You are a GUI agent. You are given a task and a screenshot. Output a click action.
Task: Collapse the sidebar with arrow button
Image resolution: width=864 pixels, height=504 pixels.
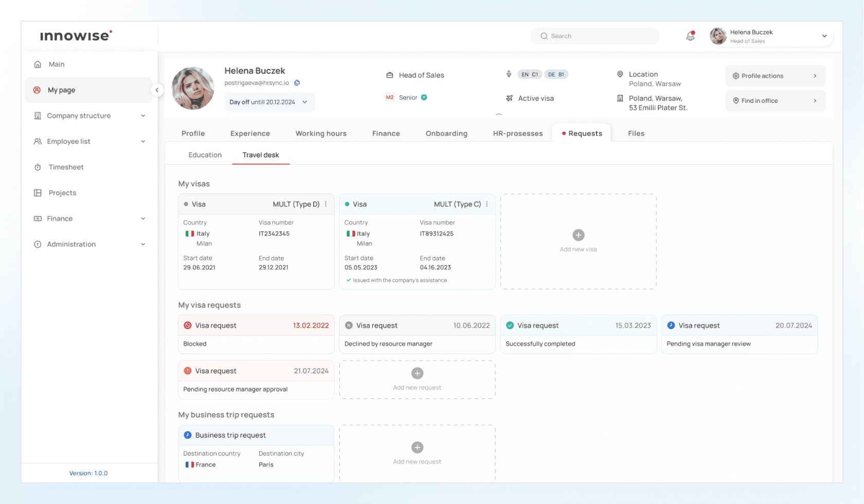157,90
